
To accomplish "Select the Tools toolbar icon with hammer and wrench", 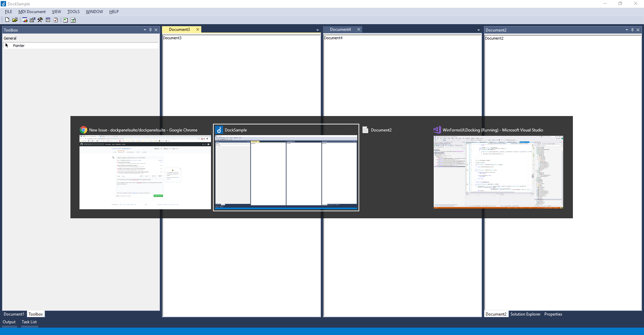I will pos(40,20).
